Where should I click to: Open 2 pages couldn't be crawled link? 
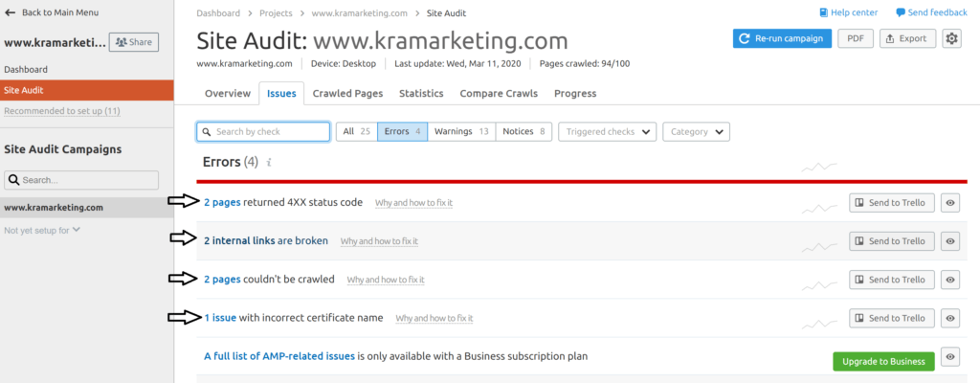tap(222, 280)
